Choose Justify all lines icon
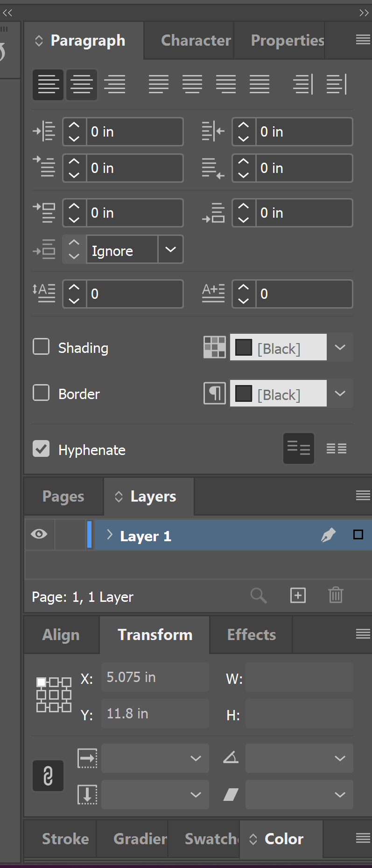372x868 pixels. click(260, 84)
